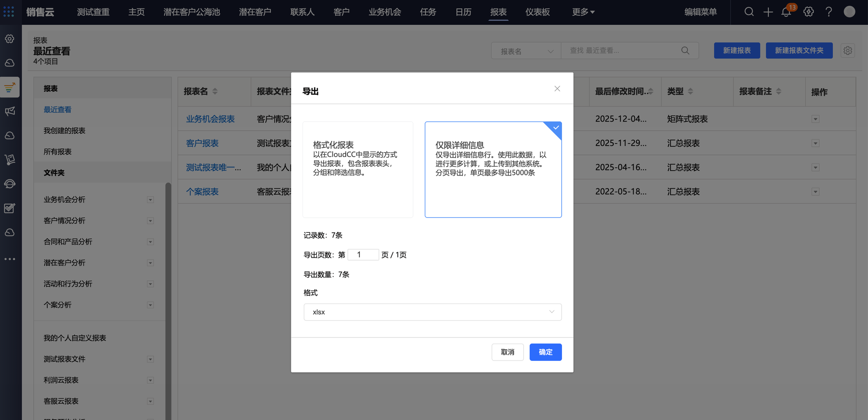Open the help question mark icon
The width and height of the screenshot is (868, 420).
pos(829,12)
